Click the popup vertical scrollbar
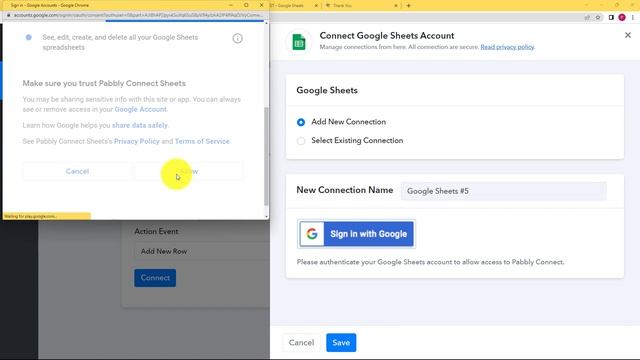640x360 pixels. pyautogui.click(x=266, y=155)
